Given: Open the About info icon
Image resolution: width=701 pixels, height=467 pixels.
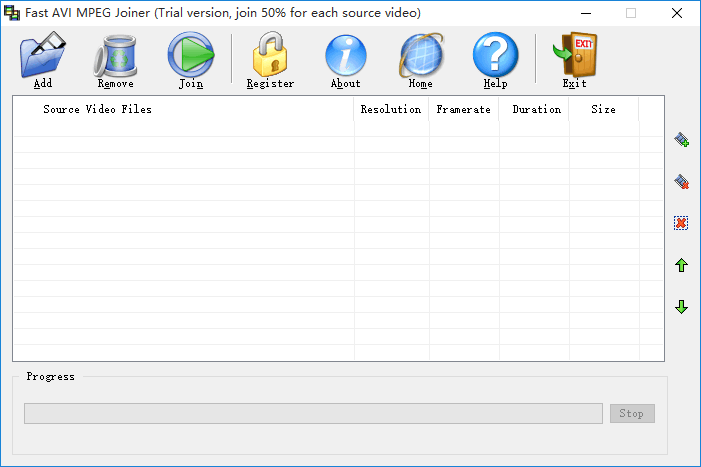Looking at the screenshot, I should coord(346,55).
